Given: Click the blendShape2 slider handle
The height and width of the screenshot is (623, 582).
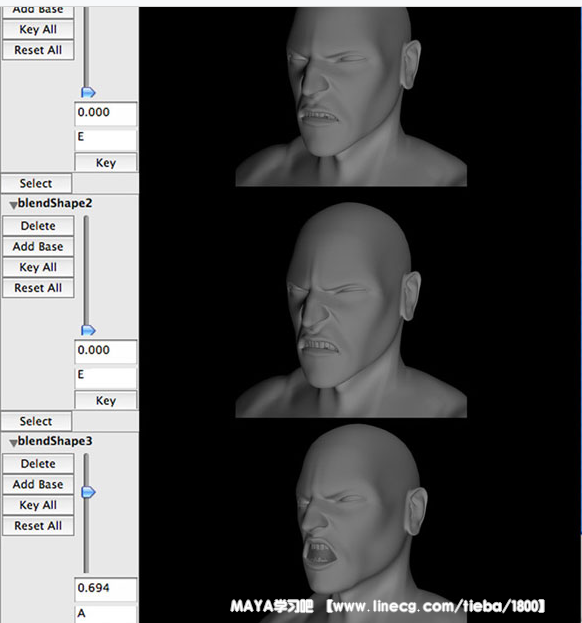Looking at the screenshot, I should pyautogui.click(x=88, y=330).
